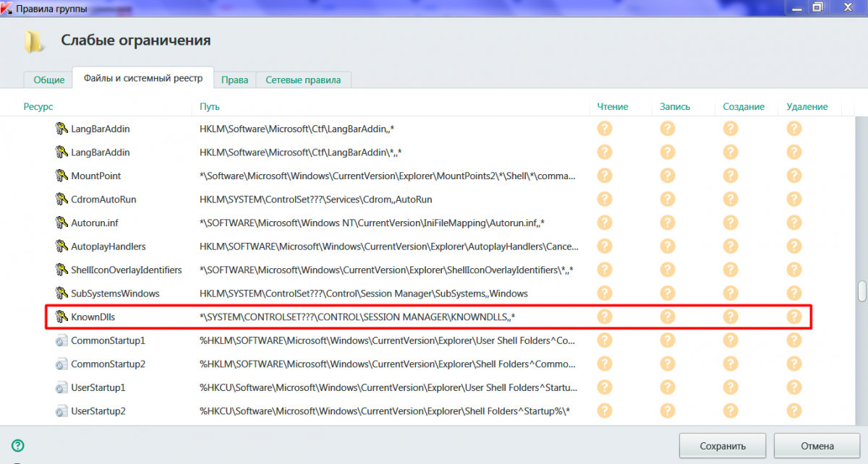Change Удаление permission for first LangBarAddin
The height and width of the screenshot is (464, 868).
794,129
